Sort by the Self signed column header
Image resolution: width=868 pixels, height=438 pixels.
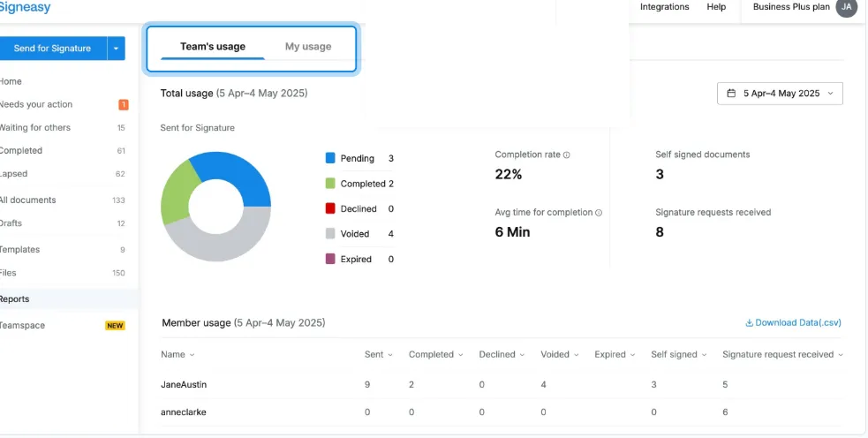tap(679, 354)
